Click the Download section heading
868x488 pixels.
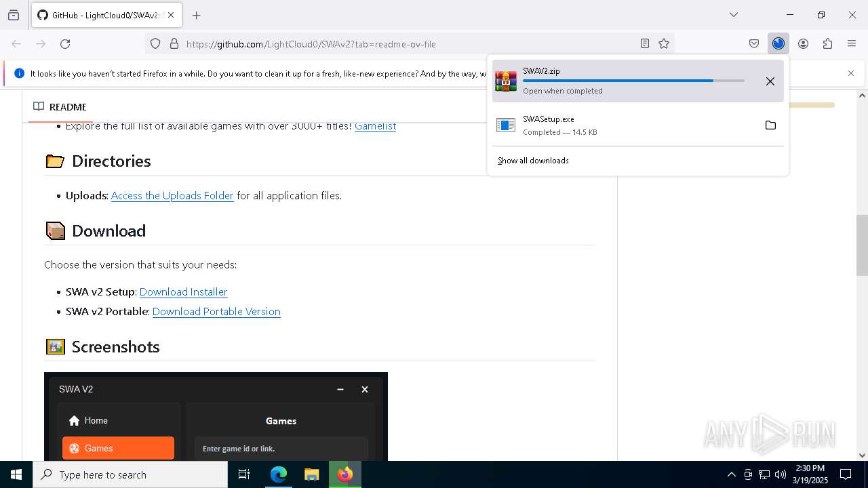108,231
